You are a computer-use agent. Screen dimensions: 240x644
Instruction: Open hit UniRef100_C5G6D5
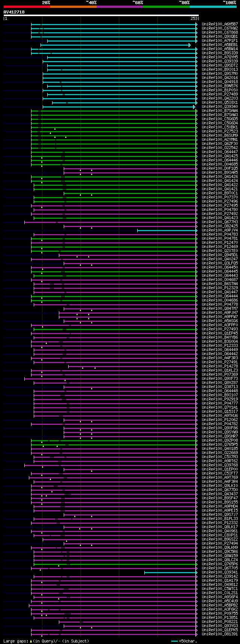click(220, 119)
